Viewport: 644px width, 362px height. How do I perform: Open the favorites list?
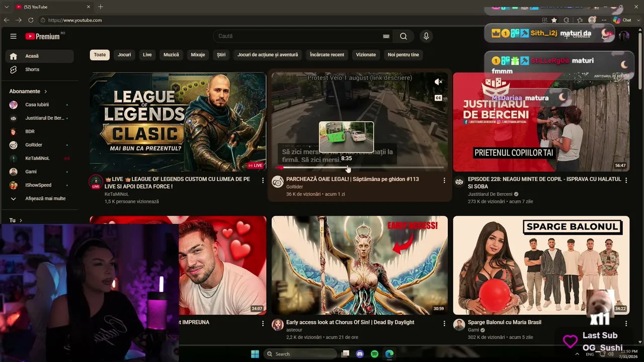[580, 20]
